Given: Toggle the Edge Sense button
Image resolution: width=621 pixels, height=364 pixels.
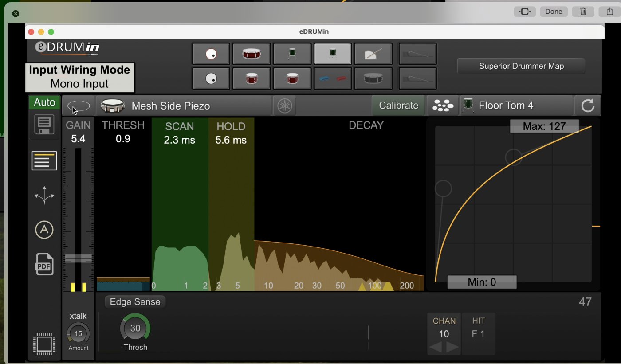Looking at the screenshot, I should 135,302.
